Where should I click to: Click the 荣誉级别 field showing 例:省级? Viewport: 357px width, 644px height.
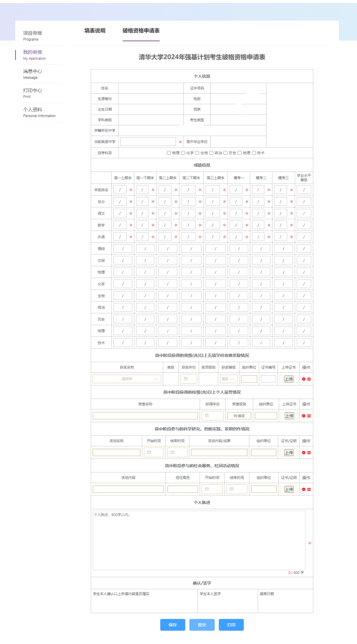(239, 416)
